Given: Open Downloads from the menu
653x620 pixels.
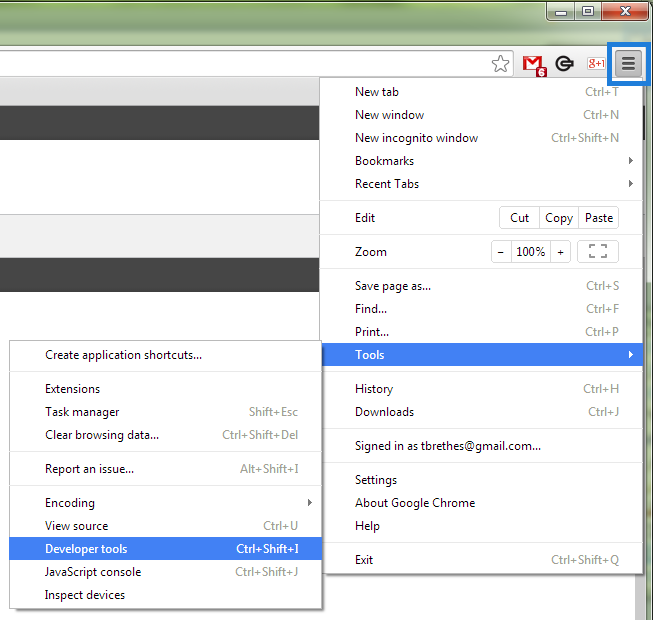Looking at the screenshot, I should (481, 412).
